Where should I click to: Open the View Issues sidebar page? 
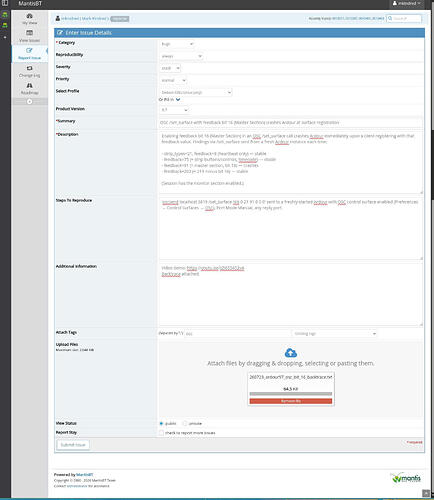[x=29, y=36]
